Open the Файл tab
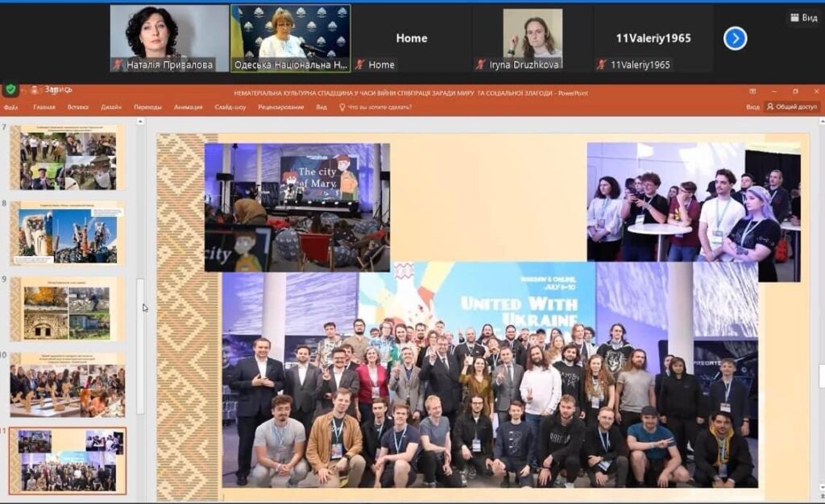This screenshot has height=504, width=825. 10,107
